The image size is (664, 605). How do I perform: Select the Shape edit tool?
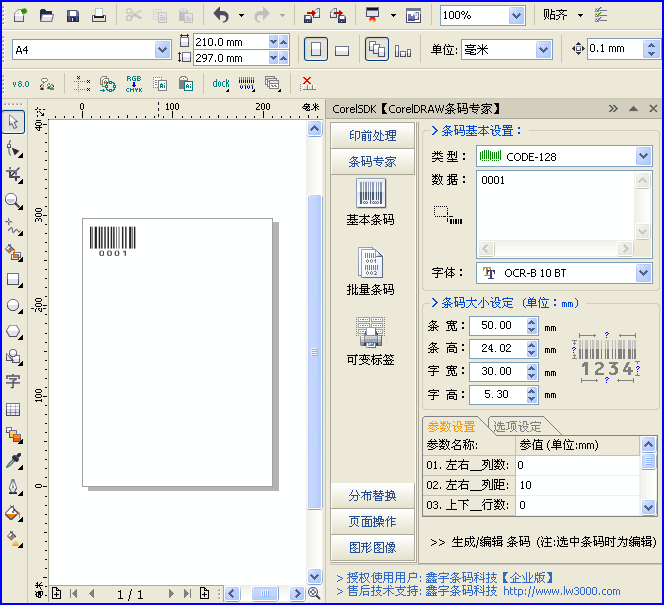click(14, 149)
